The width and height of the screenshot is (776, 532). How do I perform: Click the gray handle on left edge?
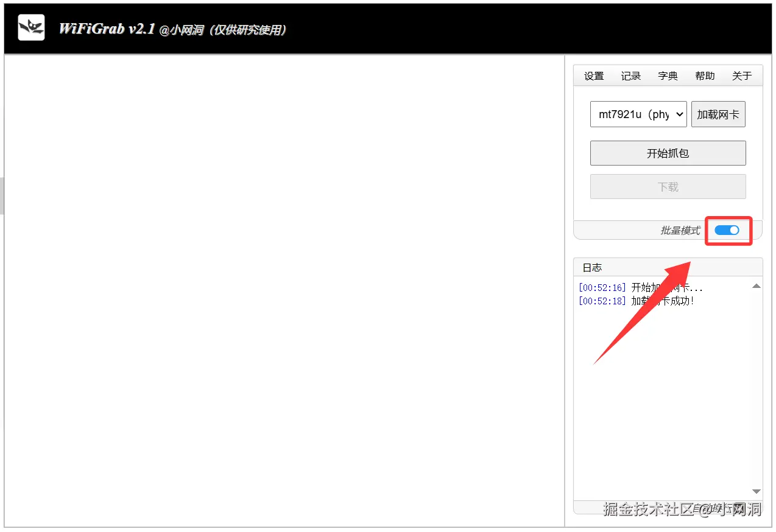[2, 196]
